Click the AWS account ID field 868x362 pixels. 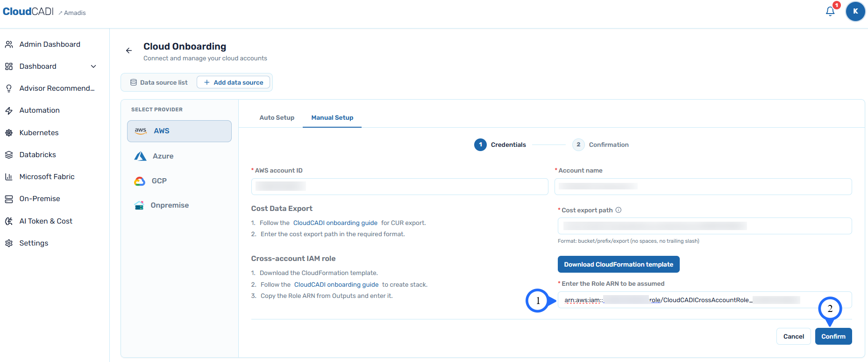(x=400, y=187)
